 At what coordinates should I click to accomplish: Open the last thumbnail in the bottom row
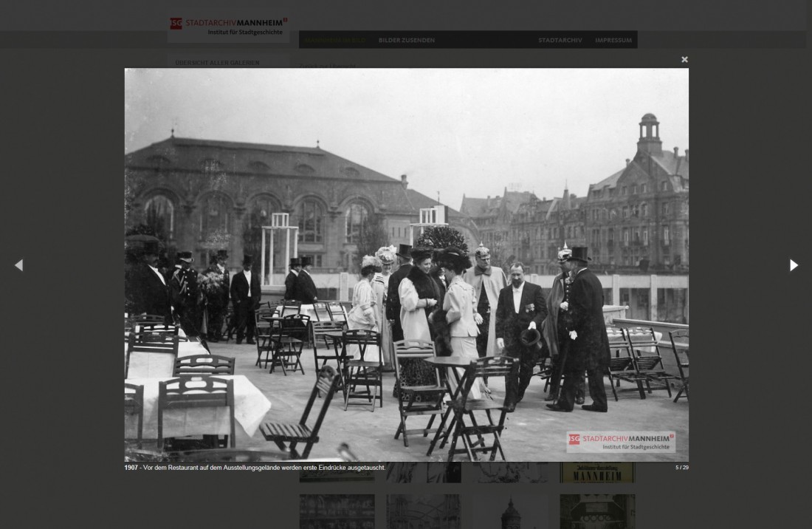597,512
